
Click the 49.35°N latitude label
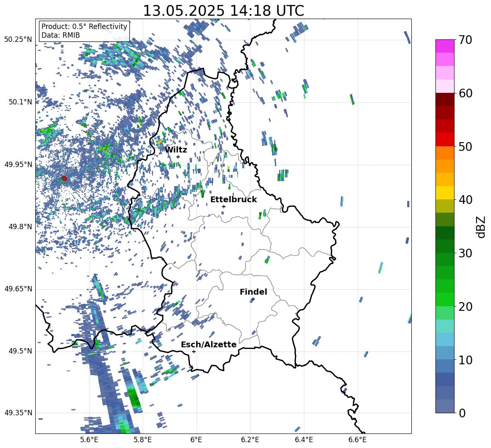18,413
